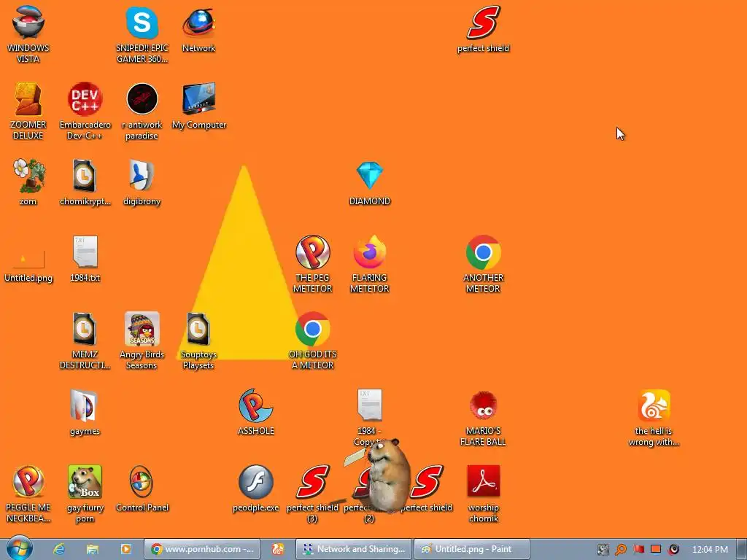Click the DIAMOND gem icon
Viewport: 747px width, 560px height.
click(370, 182)
